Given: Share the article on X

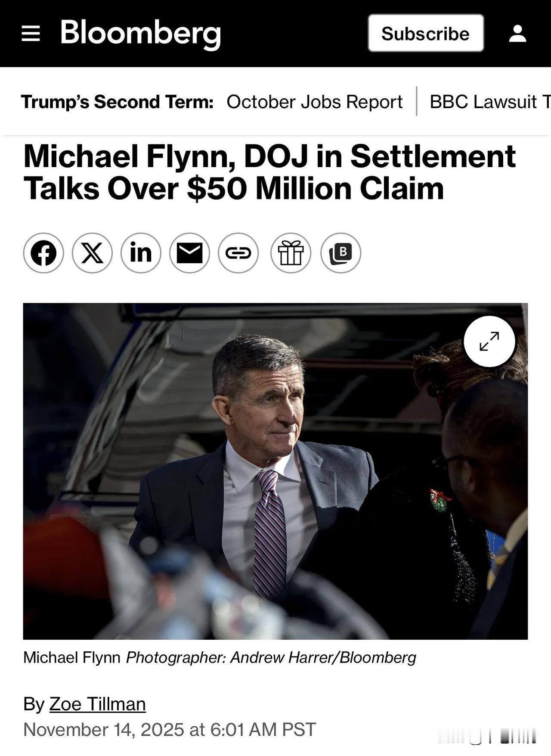Looking at the screenshot, I should [92, 253].
